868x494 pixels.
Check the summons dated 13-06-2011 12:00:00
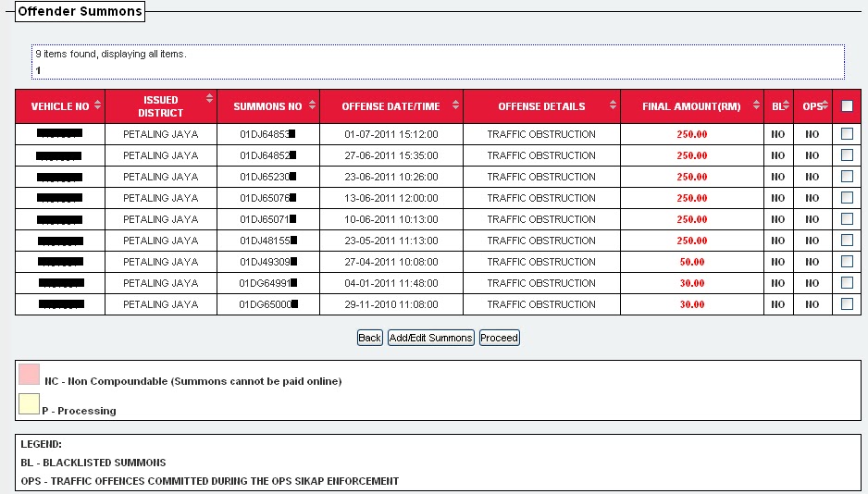847,197
